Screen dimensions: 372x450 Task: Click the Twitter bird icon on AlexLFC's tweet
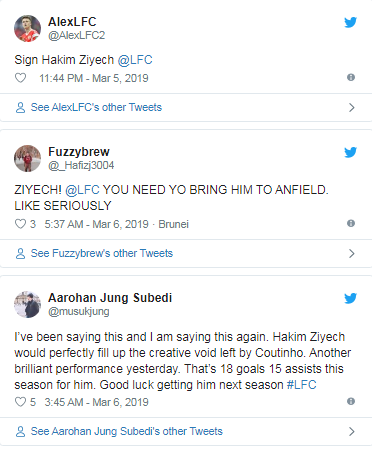point(350,22)
